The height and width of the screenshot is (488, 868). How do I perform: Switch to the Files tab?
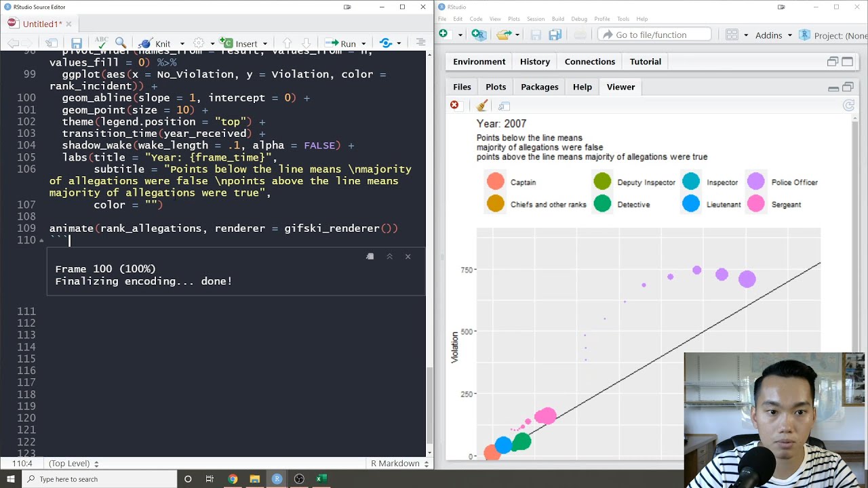tap(462, 87)
